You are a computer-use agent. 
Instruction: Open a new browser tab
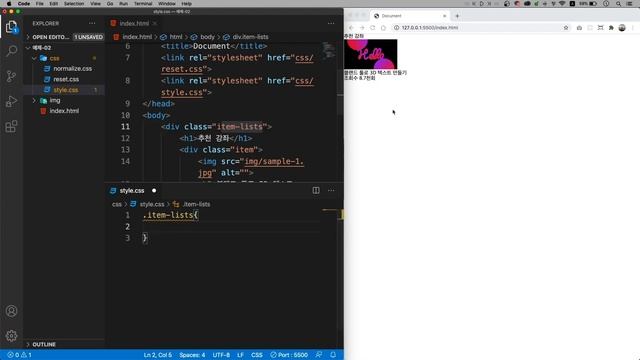pos(457,16)
